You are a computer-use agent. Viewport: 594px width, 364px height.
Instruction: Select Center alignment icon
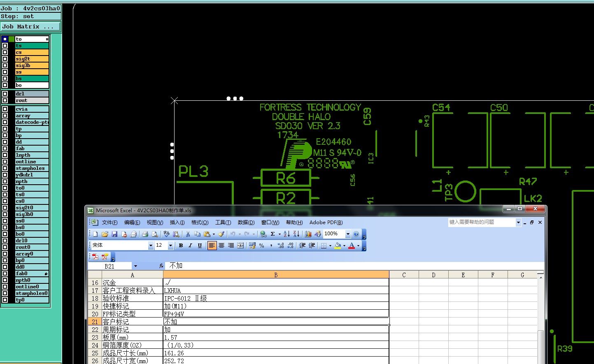(x=221, y=246)
